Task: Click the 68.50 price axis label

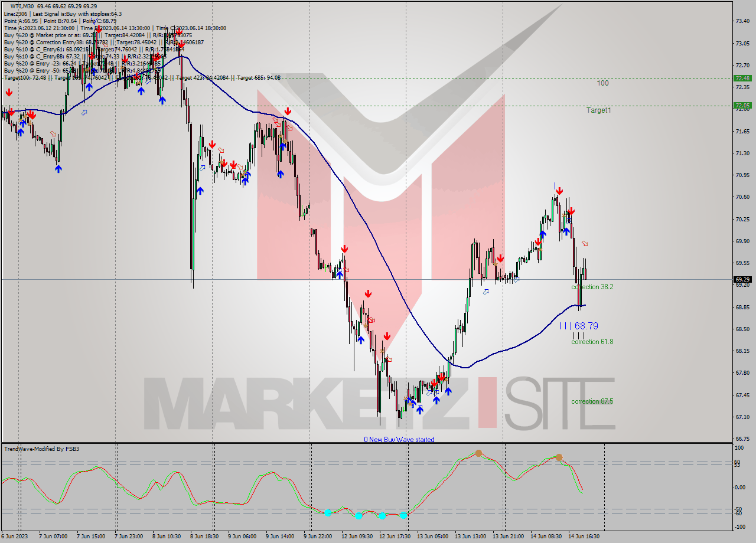Action: click(x=743, y=329)
